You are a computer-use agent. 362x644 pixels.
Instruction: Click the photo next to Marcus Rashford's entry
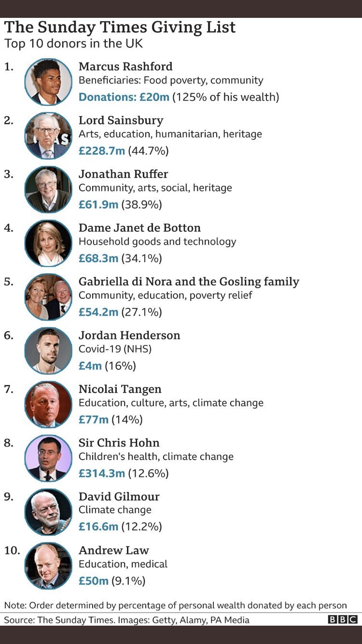[48, 82]
